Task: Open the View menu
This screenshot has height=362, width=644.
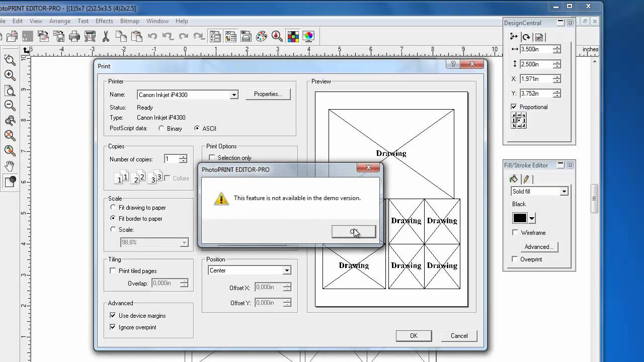Action: pyautogui.click(x=36, y=21)
